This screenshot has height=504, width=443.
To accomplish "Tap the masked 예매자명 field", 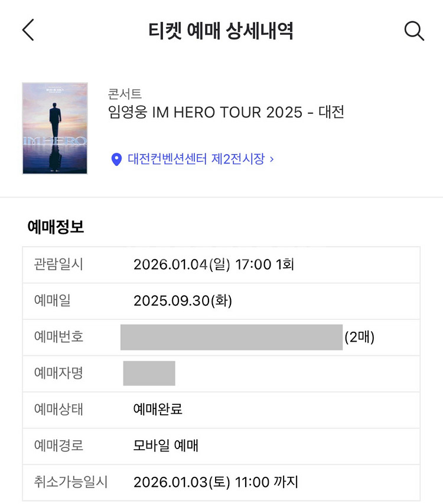I will [149, 373].
